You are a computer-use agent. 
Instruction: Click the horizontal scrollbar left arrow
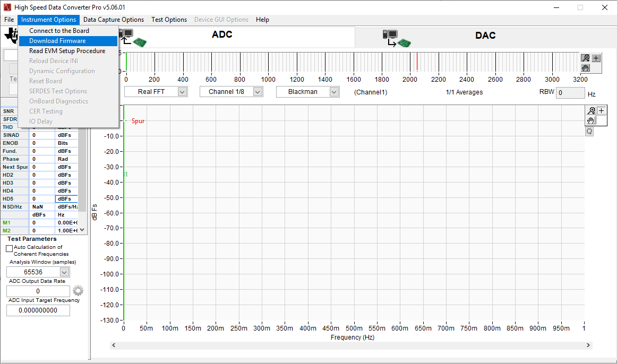tap(114, 345)
